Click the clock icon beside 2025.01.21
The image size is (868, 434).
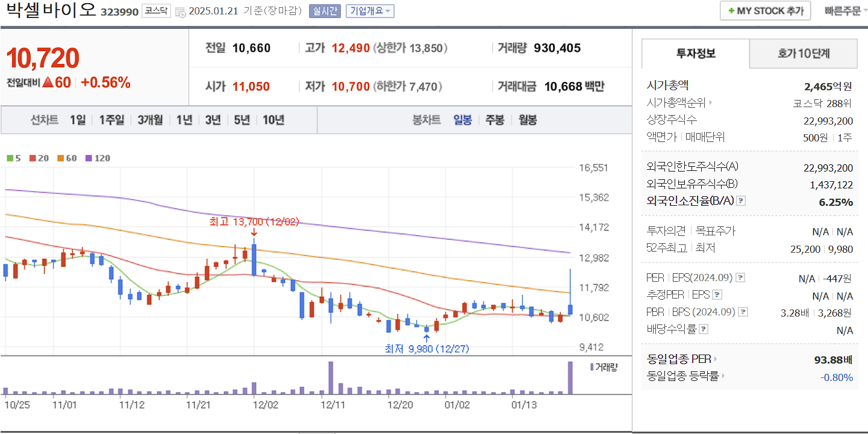(x=181, y=11)
